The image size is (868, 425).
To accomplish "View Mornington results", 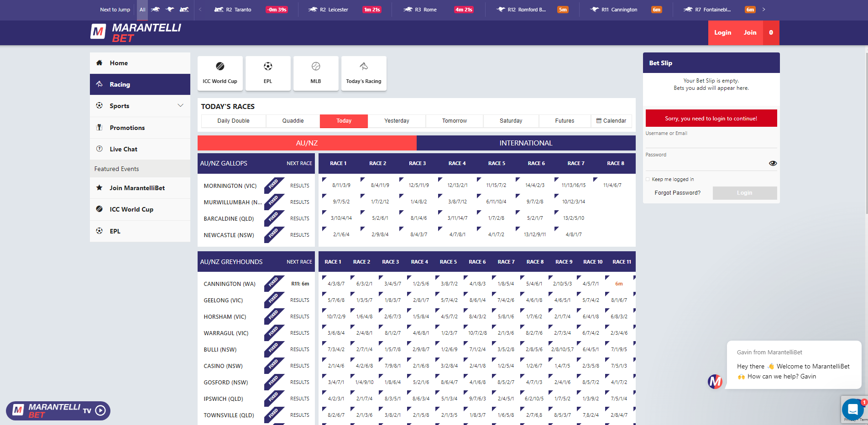I will click(x=299, y=186).
